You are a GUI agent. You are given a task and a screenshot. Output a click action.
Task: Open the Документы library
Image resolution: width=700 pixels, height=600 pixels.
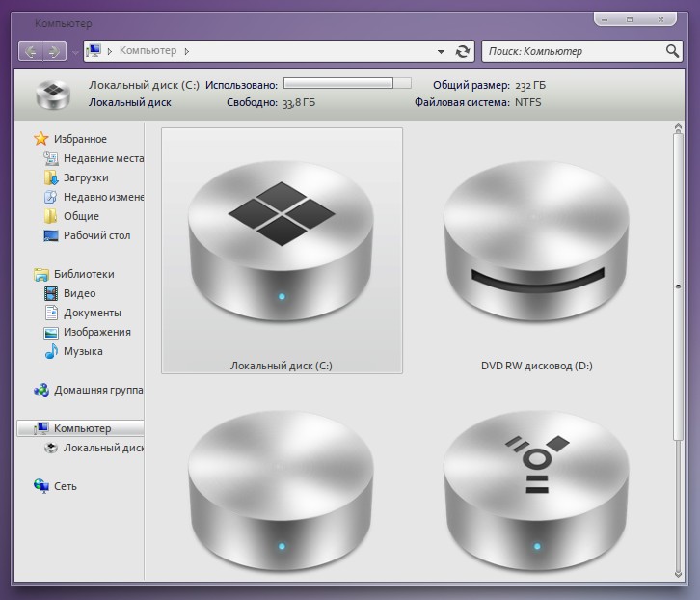pos(93,313)
